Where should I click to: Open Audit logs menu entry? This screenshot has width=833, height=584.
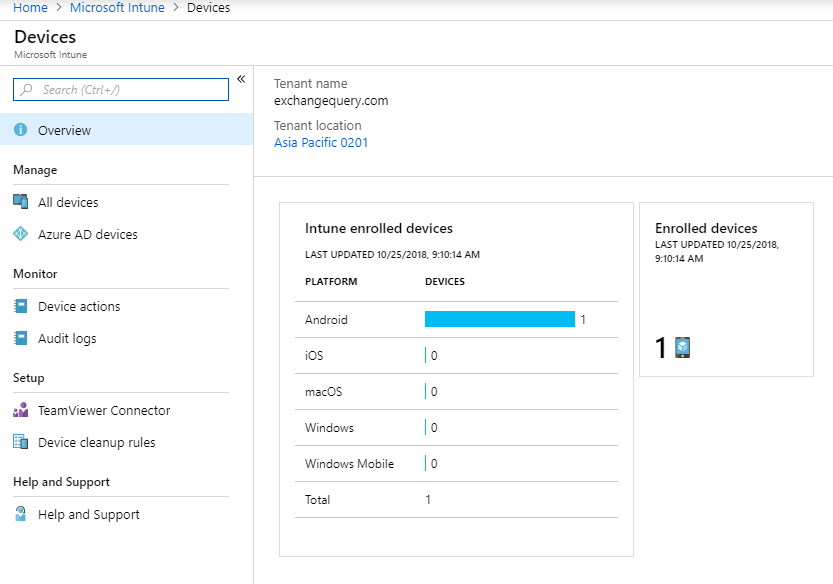(67, 338)
